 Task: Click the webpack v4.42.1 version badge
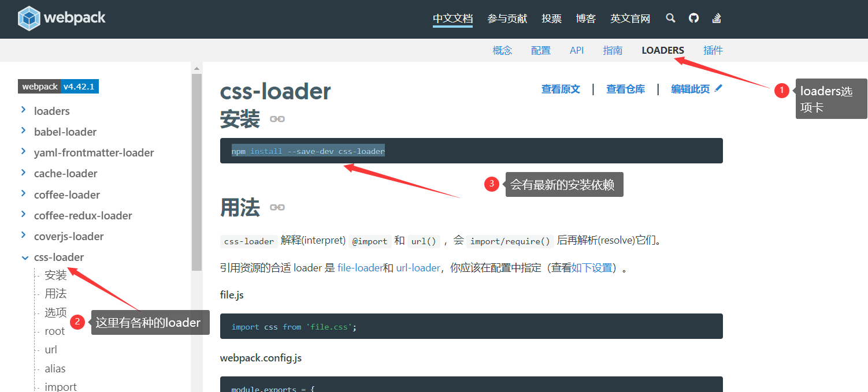point(58,87)
